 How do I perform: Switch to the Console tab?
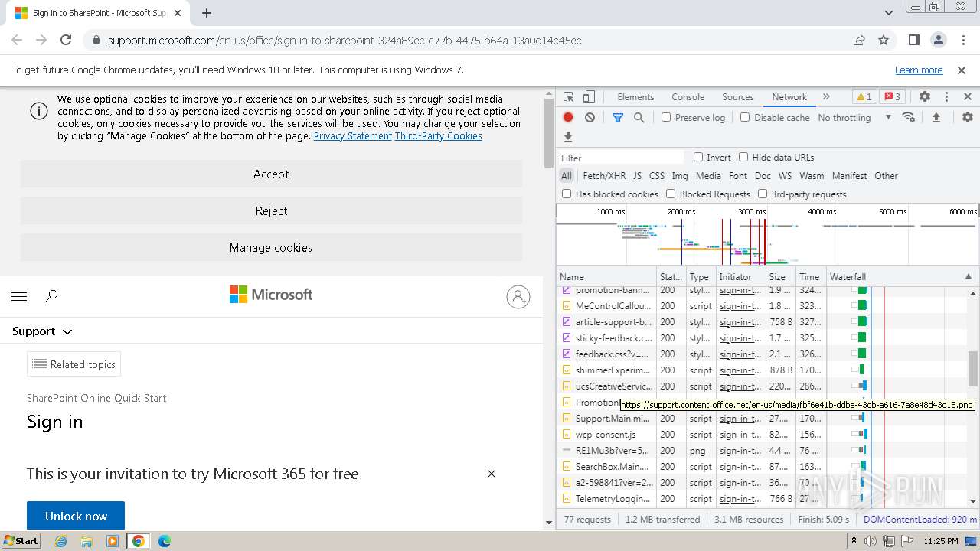click(x=688, y=97)
